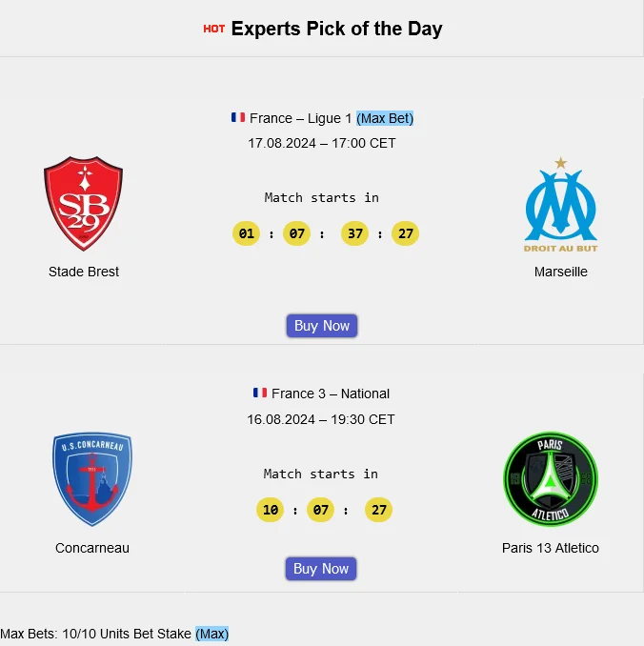Click the highlighted (Max) text at bottom
The height and width of the screenshot is (646, 644).
(x=212, y=634)
